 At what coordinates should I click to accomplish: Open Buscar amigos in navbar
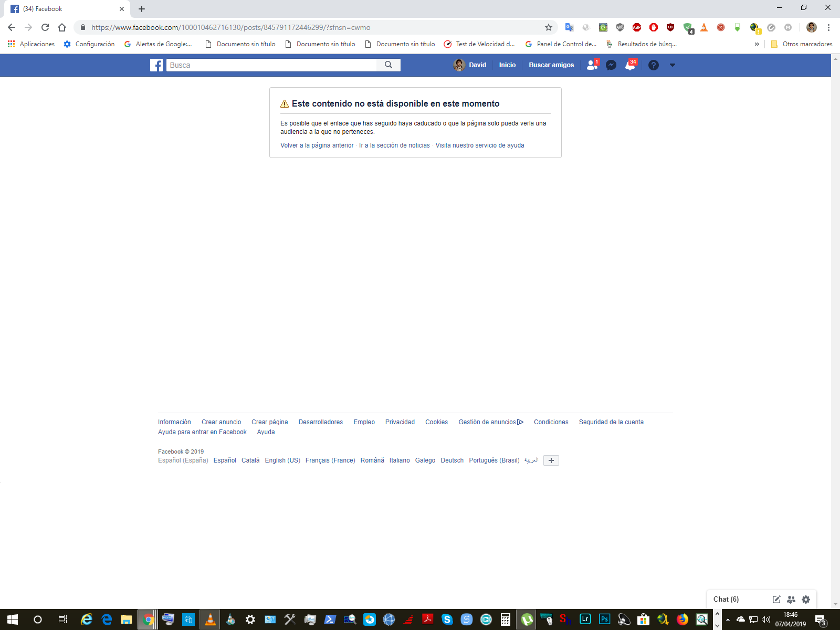point(551,65)
